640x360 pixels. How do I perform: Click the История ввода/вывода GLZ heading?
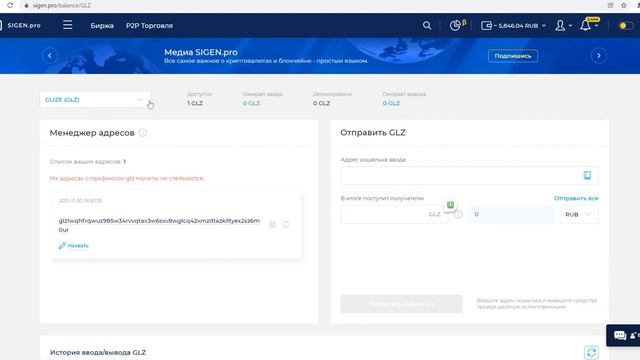[x=98, y=352]
